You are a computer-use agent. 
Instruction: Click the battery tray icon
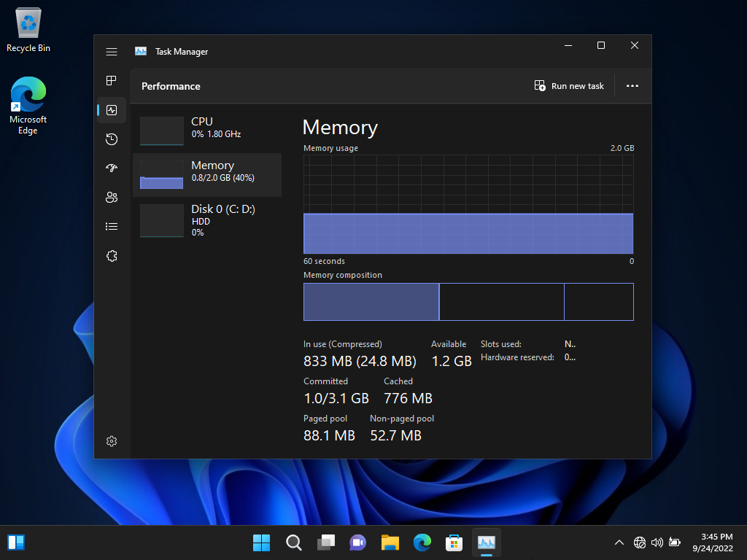[675, 542]
